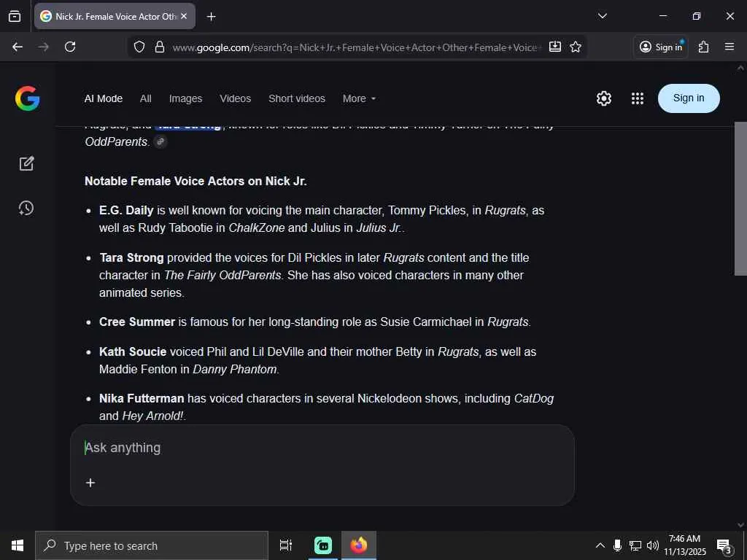747x560 pixels.
Task: Expand the More search filters dropdown
Action: click(x=359, y=98)
